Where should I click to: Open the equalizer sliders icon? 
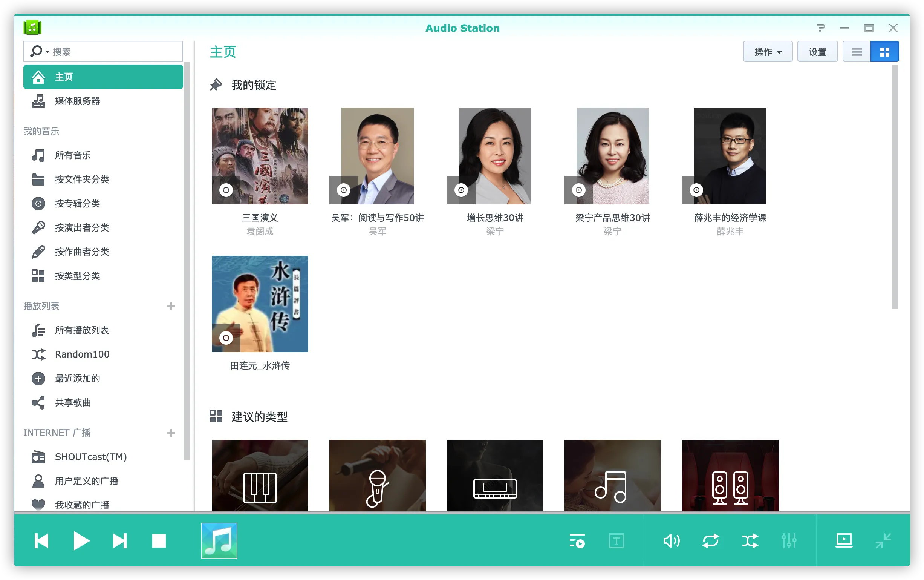click(x=789, y=541)
